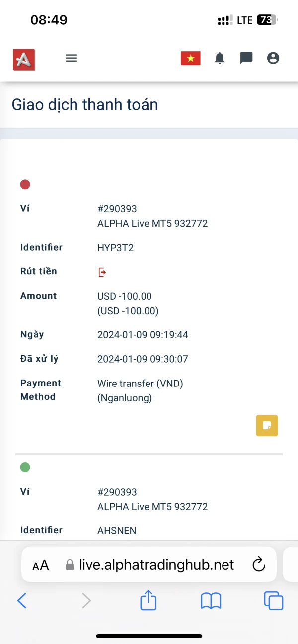
Task: Click the red status dot of first transaction
Action: tap(25, 185)
